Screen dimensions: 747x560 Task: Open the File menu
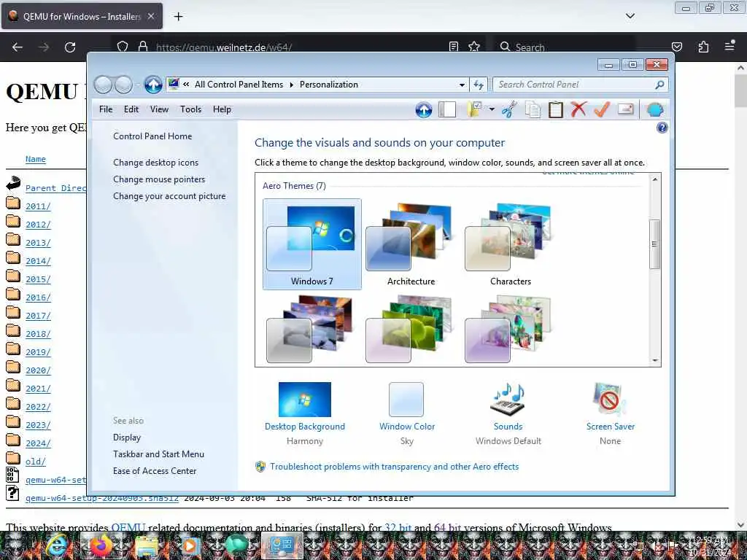[x=106, y=109]
